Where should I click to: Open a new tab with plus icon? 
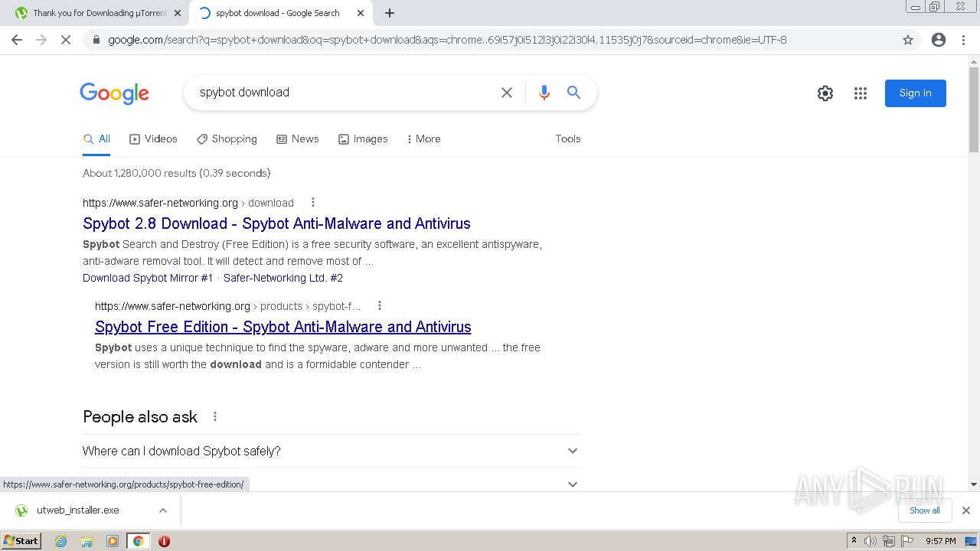pos(390,13)
